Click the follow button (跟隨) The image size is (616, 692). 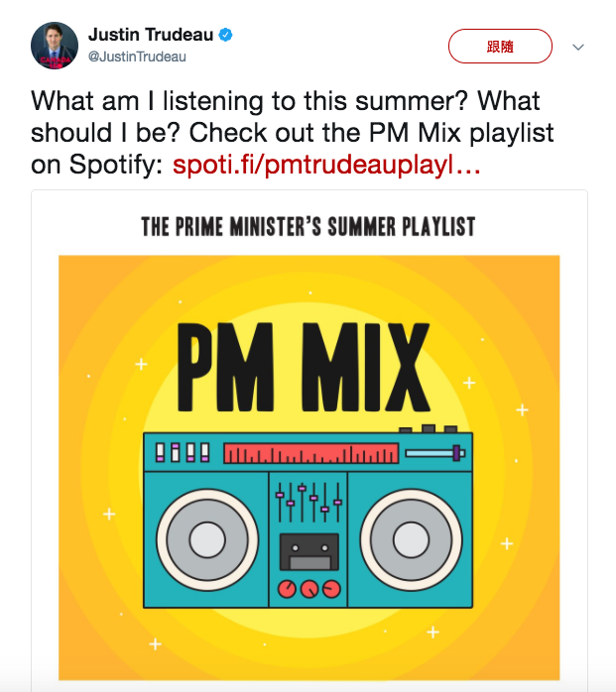click(x=500, y=46)
